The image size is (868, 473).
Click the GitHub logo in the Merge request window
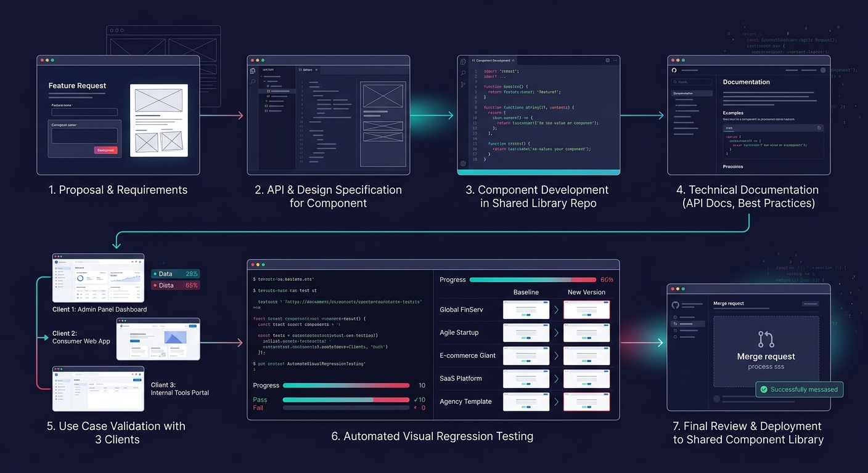tap(676, 305)
